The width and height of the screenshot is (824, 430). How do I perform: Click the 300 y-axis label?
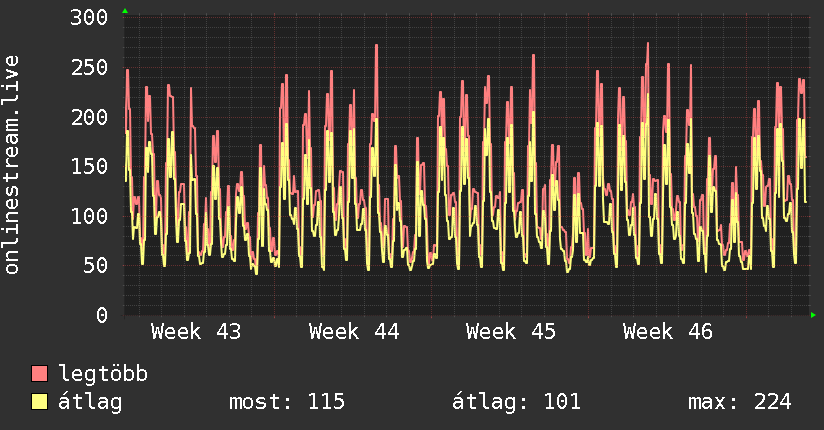click(x=89, y=17)
